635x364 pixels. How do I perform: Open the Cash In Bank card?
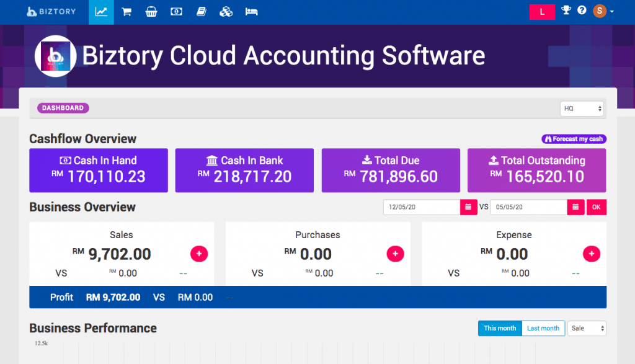coord(244,170)
